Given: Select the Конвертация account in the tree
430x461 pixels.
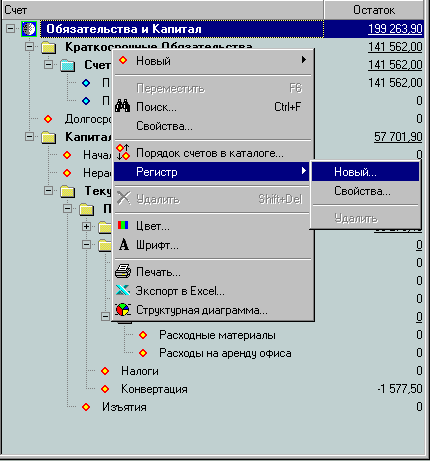Looking at the screenshot, I should click(154, 389).
